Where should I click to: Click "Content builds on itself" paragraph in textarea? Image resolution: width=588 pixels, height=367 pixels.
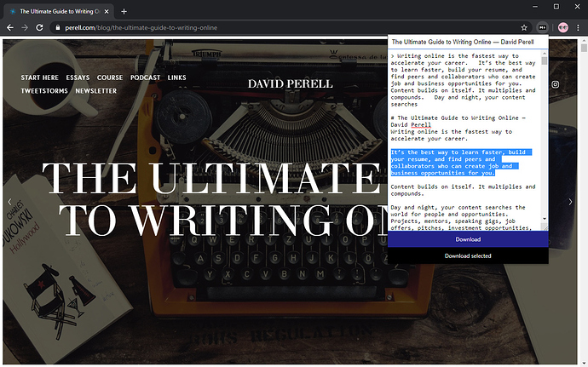click(x=463, y=190)
